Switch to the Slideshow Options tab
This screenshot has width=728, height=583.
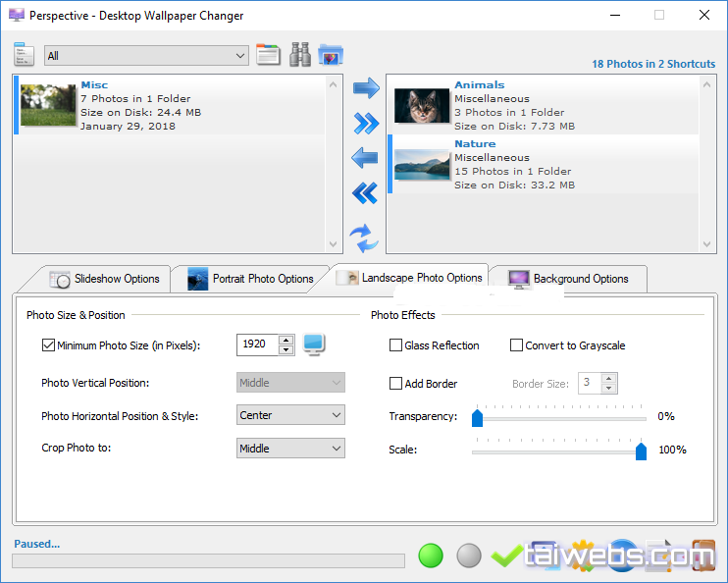(105, 279)
